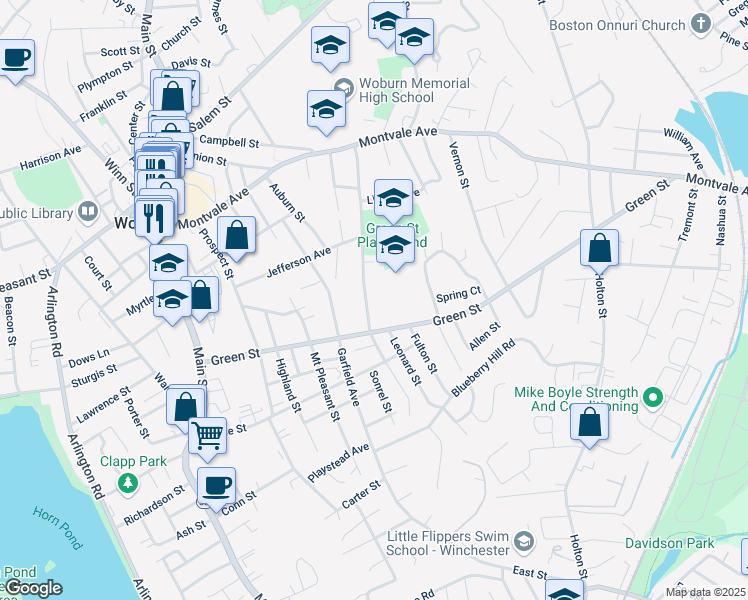Click the coffee cup marker near Harrison Ave

(16, 61)
